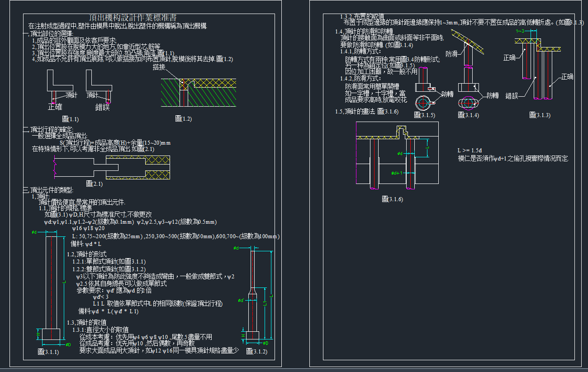Select the green 1~3 dimension text
Screen dimensions: 588x372
520,31
